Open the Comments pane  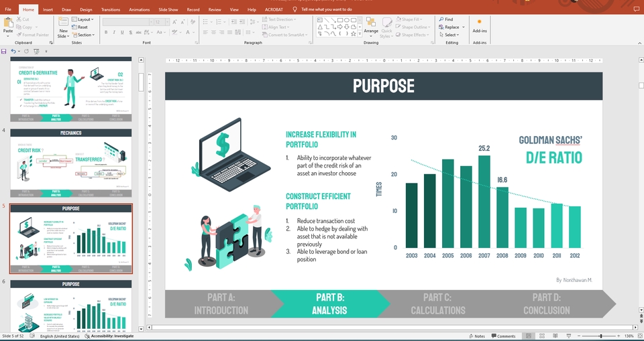pyautogui.click(x=504, y=336)
